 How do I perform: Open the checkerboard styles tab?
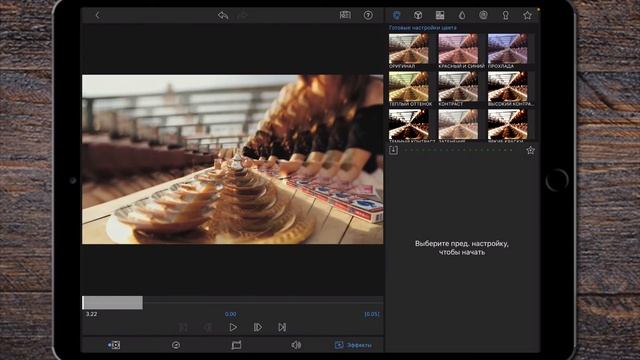(x=440, y=15)
